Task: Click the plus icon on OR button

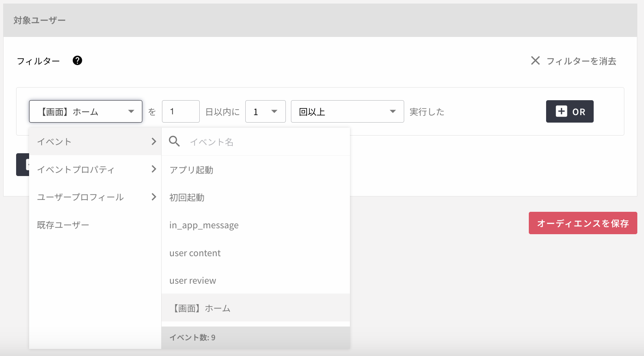Action: tap(561, 111)
